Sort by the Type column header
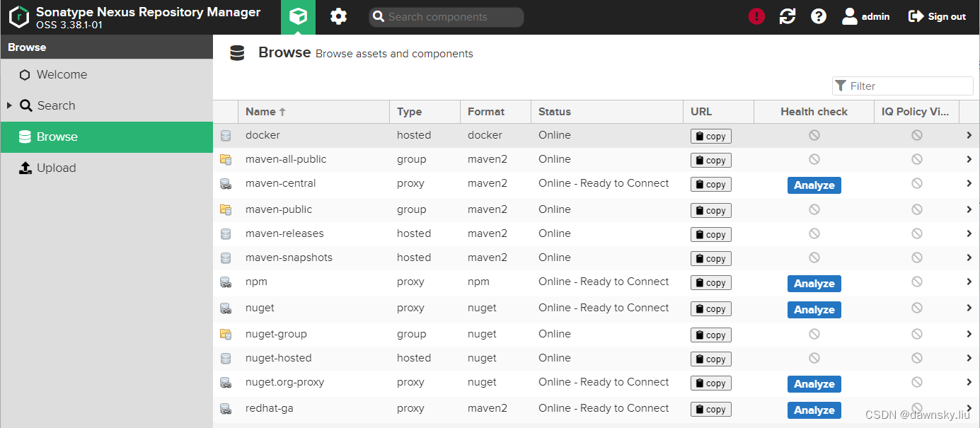Image resolution: width=980 pixels, height=428 pixels. pos(425,111)
